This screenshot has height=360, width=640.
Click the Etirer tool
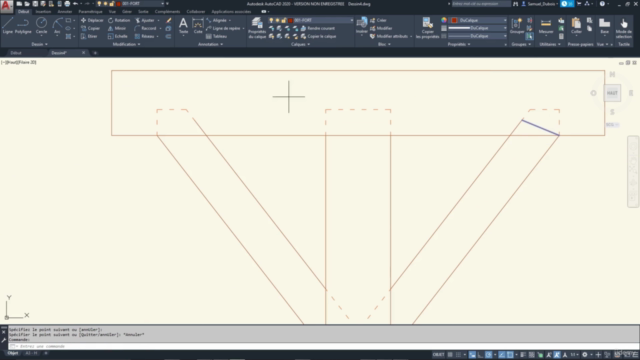point(89,36)
